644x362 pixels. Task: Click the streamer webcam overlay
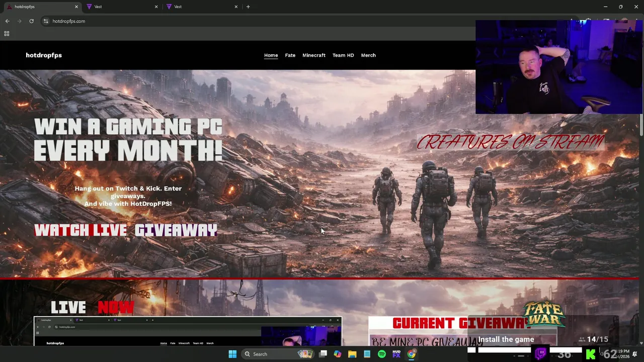[x=559, y=67]
